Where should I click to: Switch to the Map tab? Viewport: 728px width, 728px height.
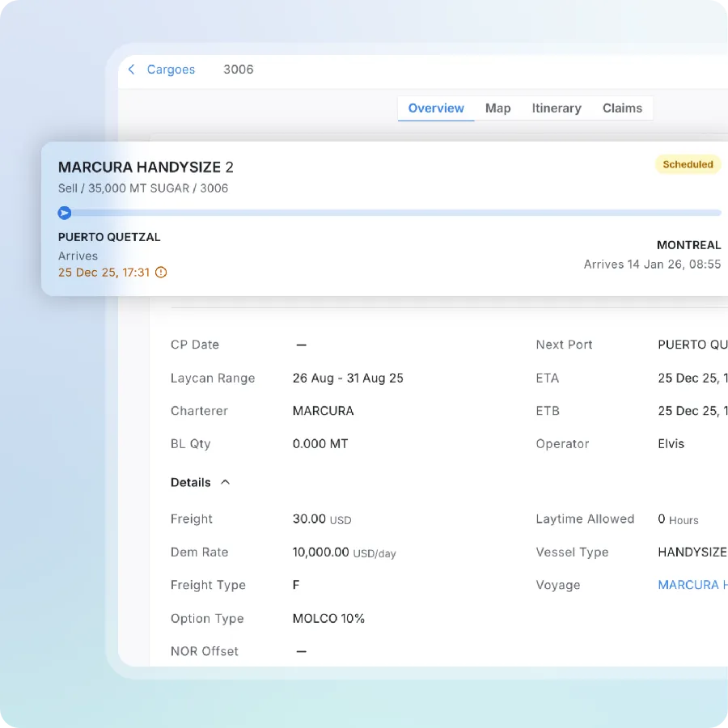pos(497,108)
